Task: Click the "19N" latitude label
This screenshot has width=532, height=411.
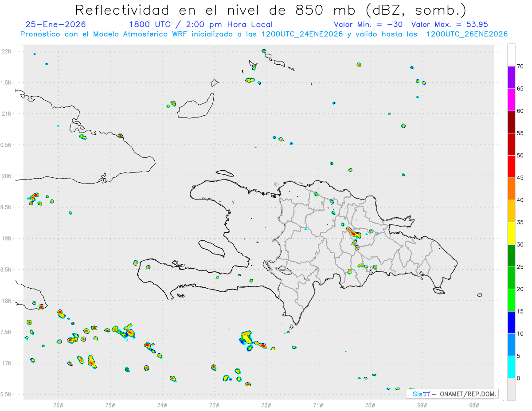Action: 7,239
